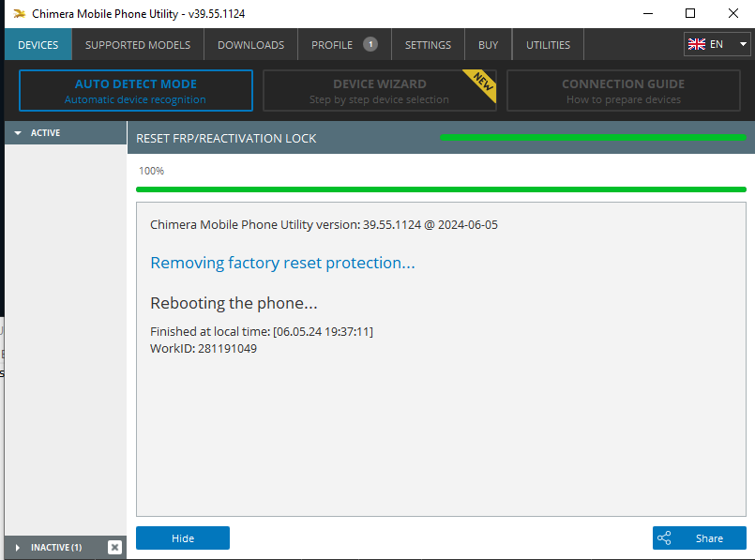This screenshot has width=755, height=560.
Task: Open the Downloads tab
Action: 250,45
